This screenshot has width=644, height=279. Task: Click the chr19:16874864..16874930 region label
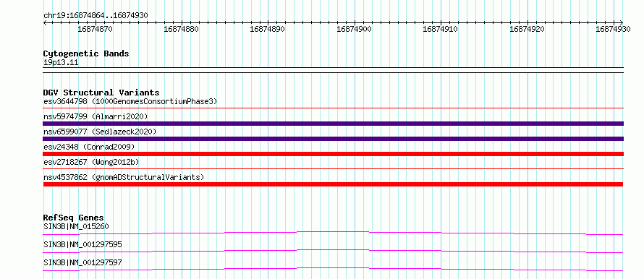click(96, 15)
